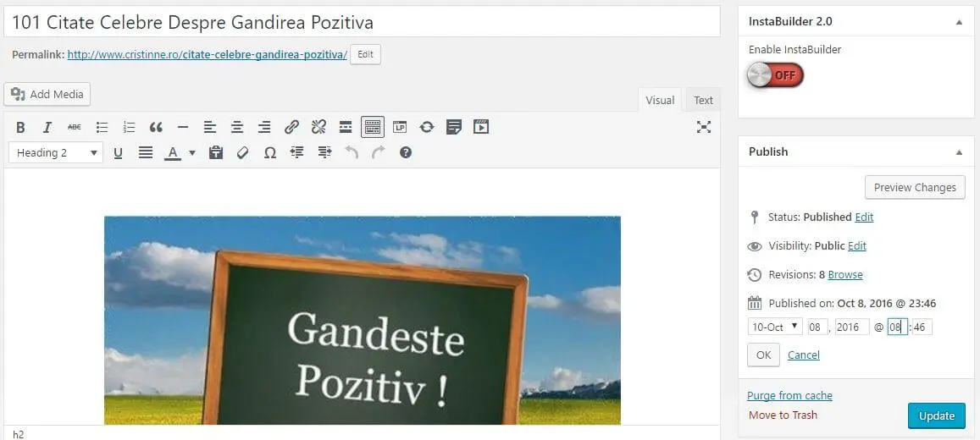
Task: Click the insert/edit link icon
Action: (x=291, y=128)
